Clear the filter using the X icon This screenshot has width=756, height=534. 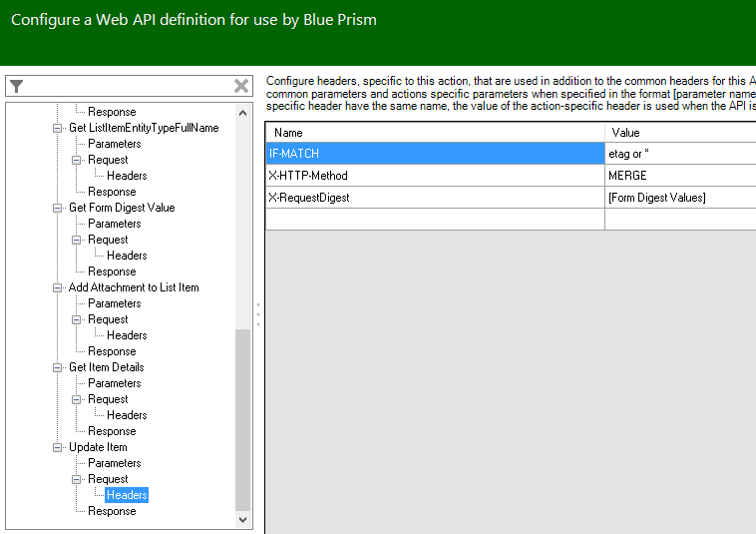(241, 87)
